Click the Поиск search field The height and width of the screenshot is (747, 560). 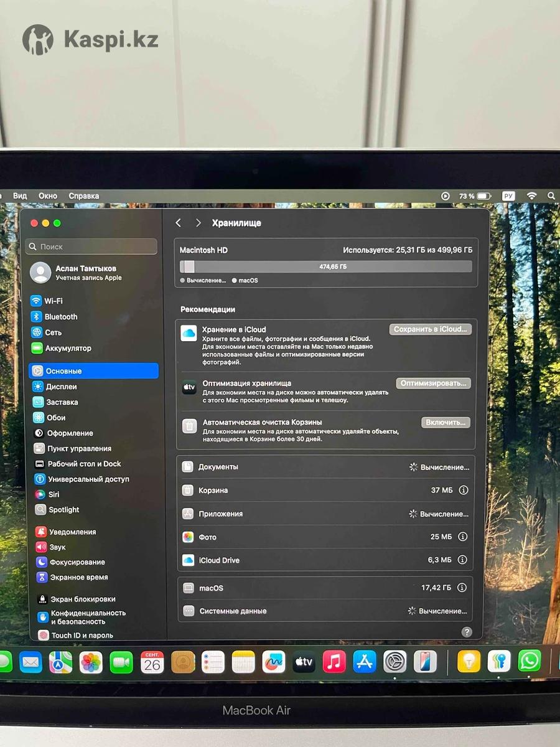pos(91,247)
